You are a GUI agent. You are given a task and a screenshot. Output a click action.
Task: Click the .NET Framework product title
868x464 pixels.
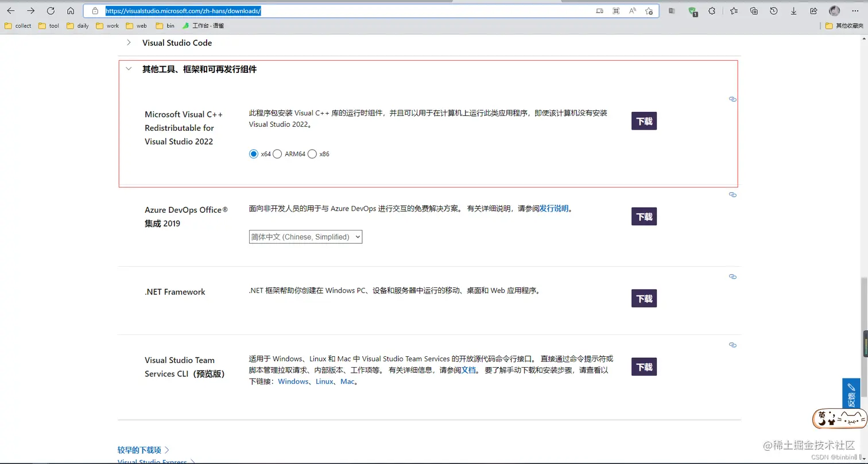pyautogui.click(x=175, y=292)
